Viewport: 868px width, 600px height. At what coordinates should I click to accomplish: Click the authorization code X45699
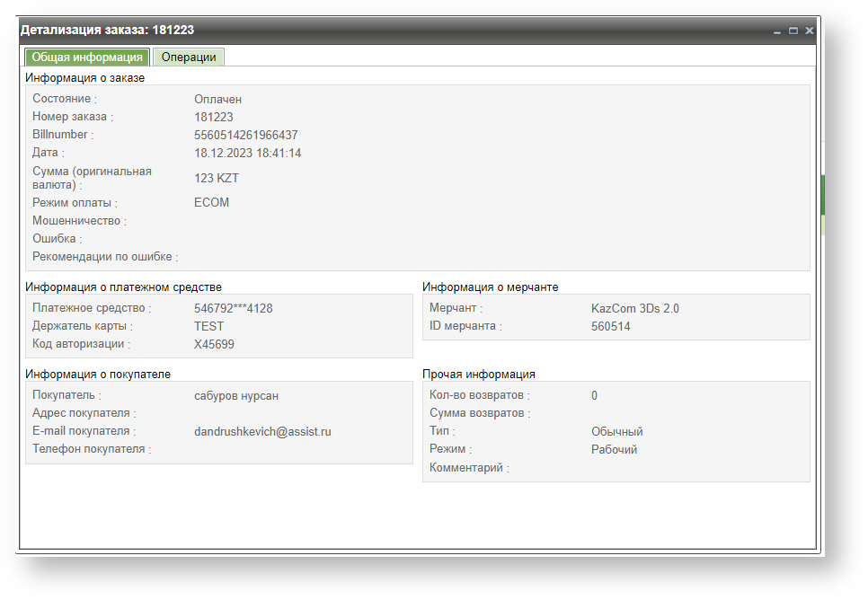(x=214, y=344)
